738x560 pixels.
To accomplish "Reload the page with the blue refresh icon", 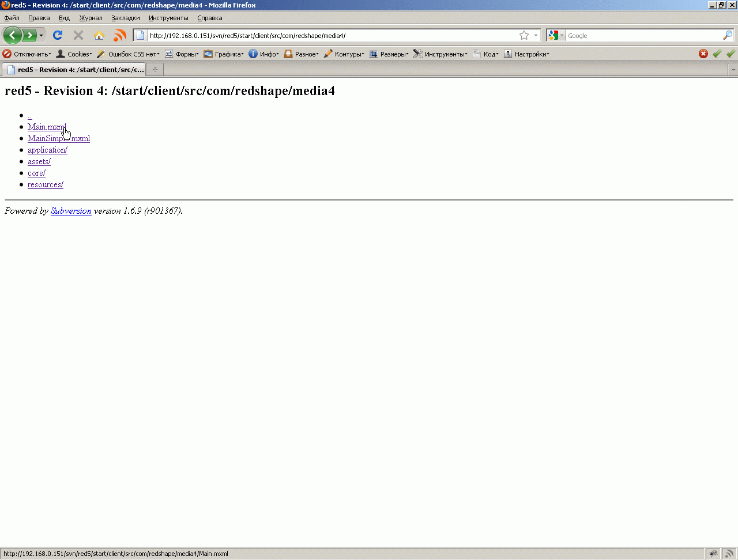I will (58, 35).
